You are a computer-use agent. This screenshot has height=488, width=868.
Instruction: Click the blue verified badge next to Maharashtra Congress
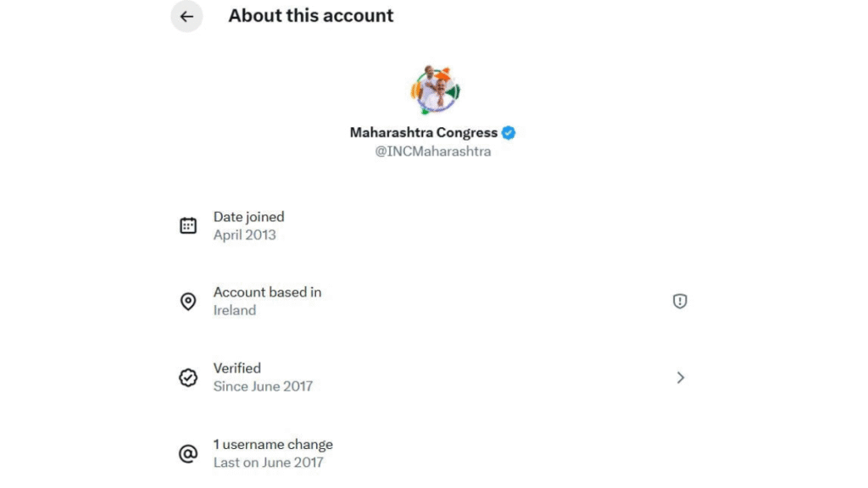[507, 132]
